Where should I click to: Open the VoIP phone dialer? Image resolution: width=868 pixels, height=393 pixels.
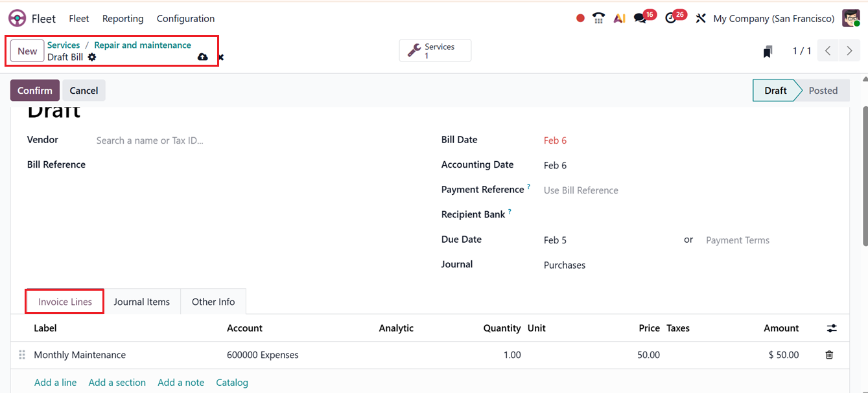pos(598,19)
